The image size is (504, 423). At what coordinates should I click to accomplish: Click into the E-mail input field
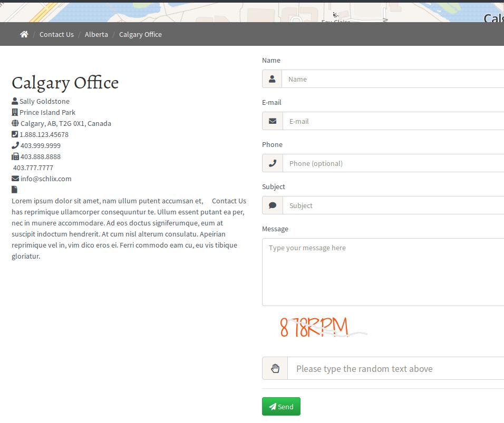pos(393,121)
